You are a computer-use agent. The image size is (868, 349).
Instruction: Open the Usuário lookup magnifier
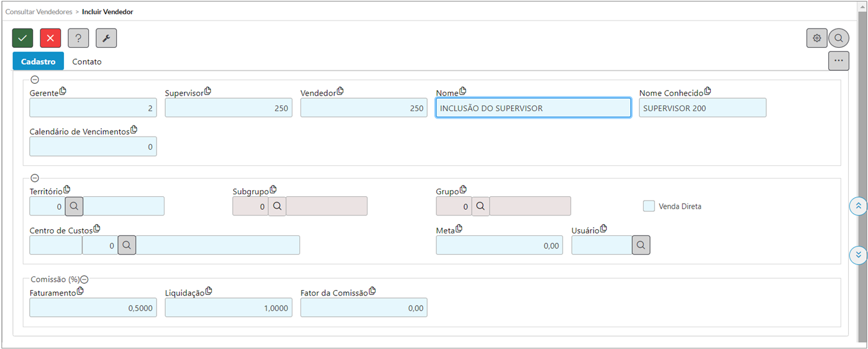(x=641, y=245)
